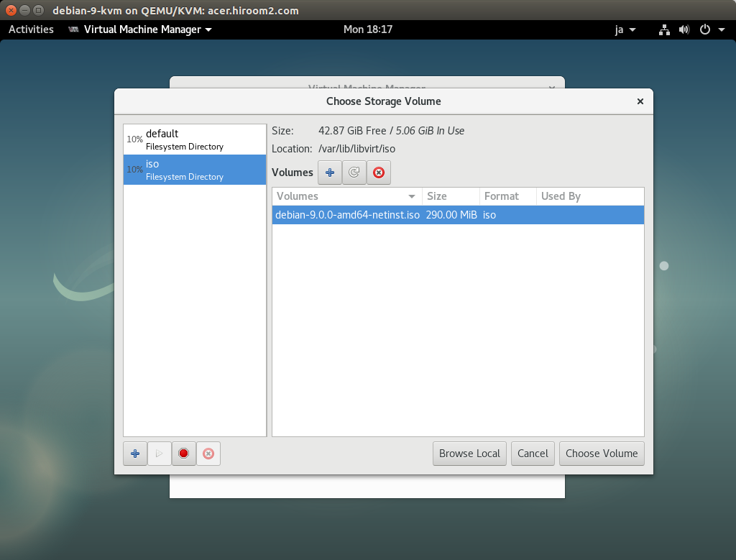The height and width of the screenshot is (560, 736).
Task: Add a new storage pool
Action: 135,454
